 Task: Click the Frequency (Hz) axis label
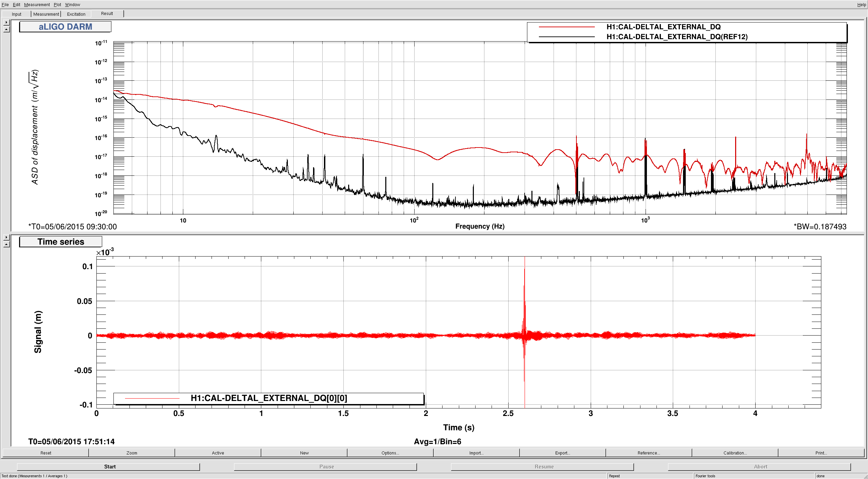480,226
